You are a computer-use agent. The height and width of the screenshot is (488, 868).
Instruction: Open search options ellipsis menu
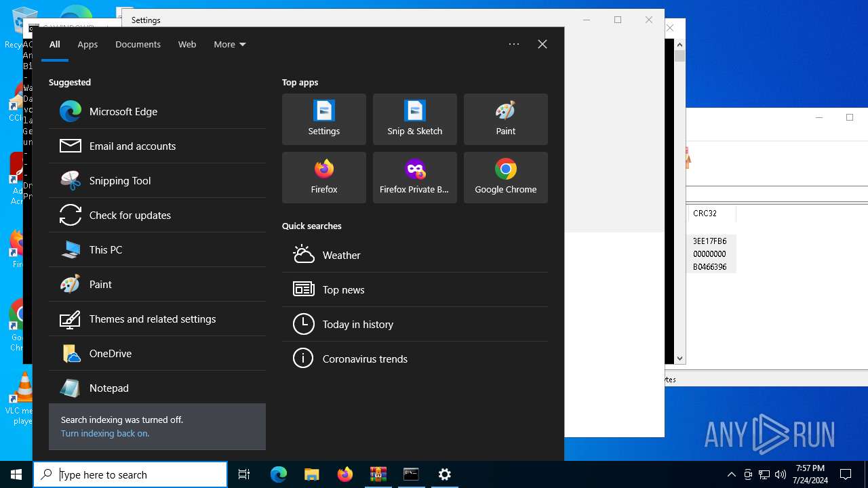point(514,44)
